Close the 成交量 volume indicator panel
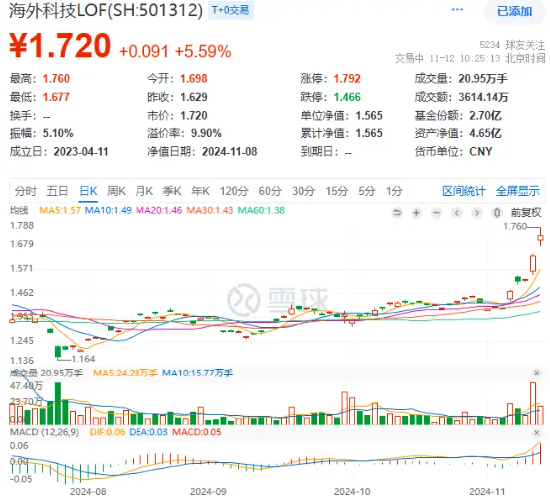This screenshot has height=500, width=550. pos(536,373)
